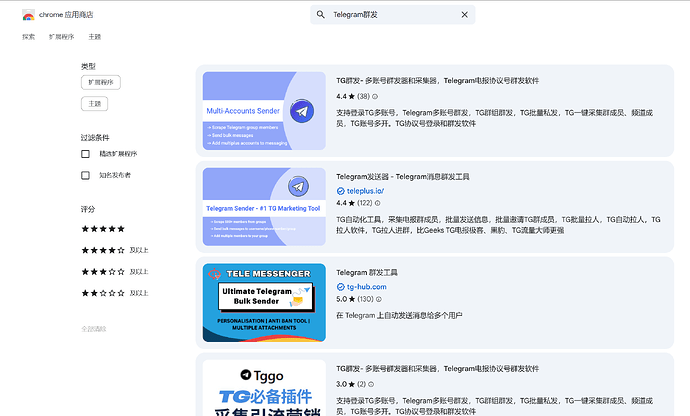
Task: Click the 4.4 star rating with 38 reviews
Action: click(x=353, y=96)
